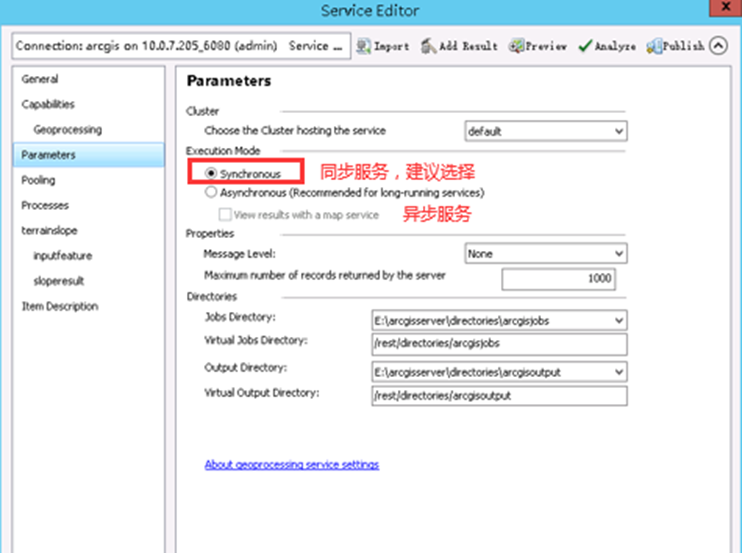Click the 'Choose the Cluster hosting the service' label
This screenshot has height=553, width=742.
tap(295, 131)
